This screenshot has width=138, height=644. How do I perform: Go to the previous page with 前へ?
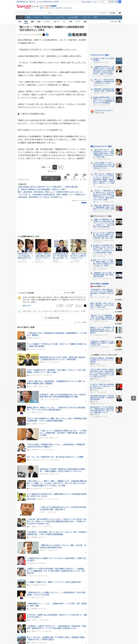43,167
